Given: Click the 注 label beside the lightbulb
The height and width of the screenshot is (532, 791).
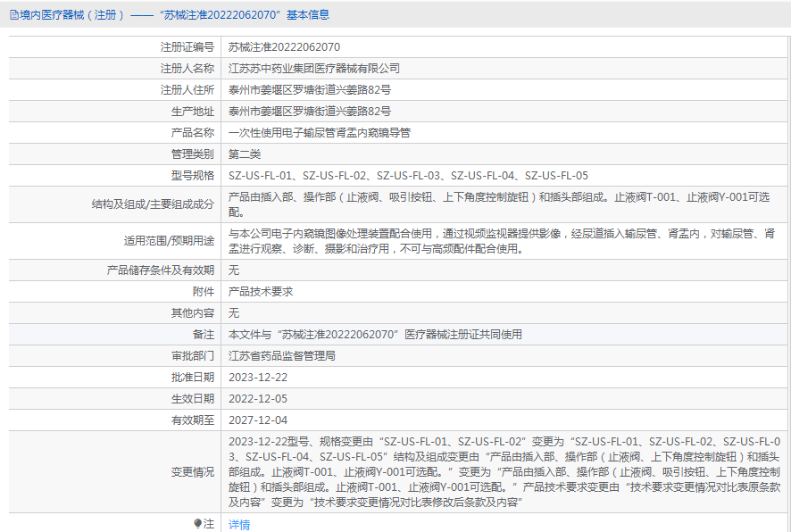Looking at the screenshot, I should pos(209,524).
